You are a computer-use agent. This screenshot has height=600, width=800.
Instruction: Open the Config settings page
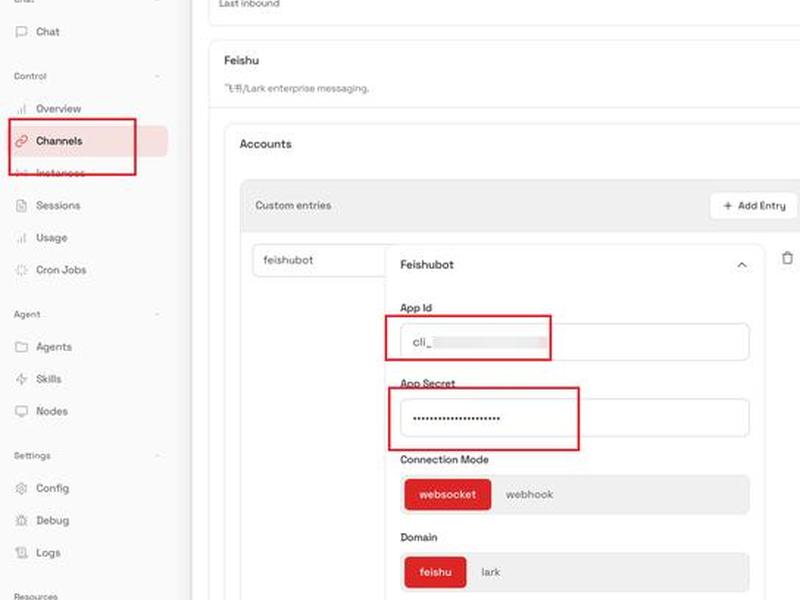point(52,488)
